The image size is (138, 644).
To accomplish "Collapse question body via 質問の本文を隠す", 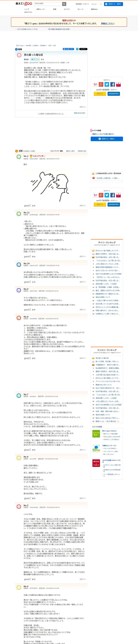I will click(79, 113).
